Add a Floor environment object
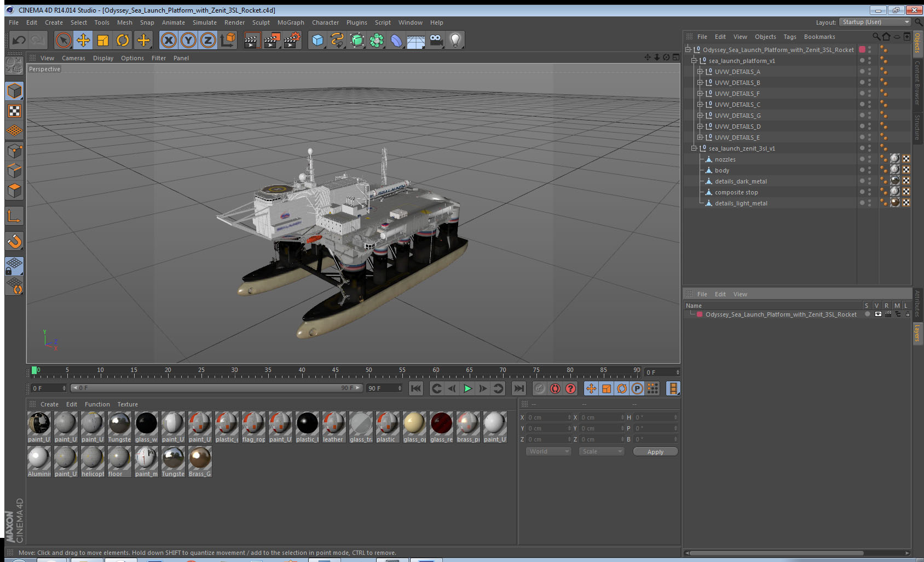The image size is (924, 562). [416, 40]
